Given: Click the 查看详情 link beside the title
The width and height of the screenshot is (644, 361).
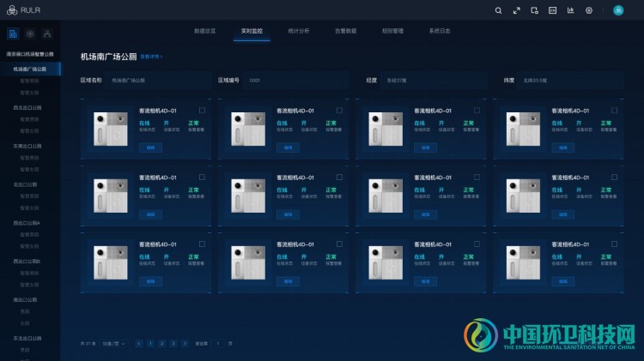Looking at the screenshot, I should [x=151, y=57].
